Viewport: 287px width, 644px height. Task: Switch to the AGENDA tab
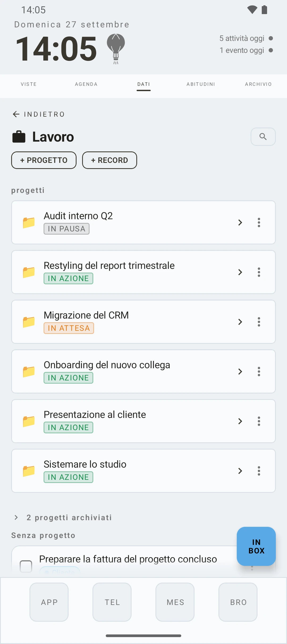pyautogui.click(x=86, y=84)
